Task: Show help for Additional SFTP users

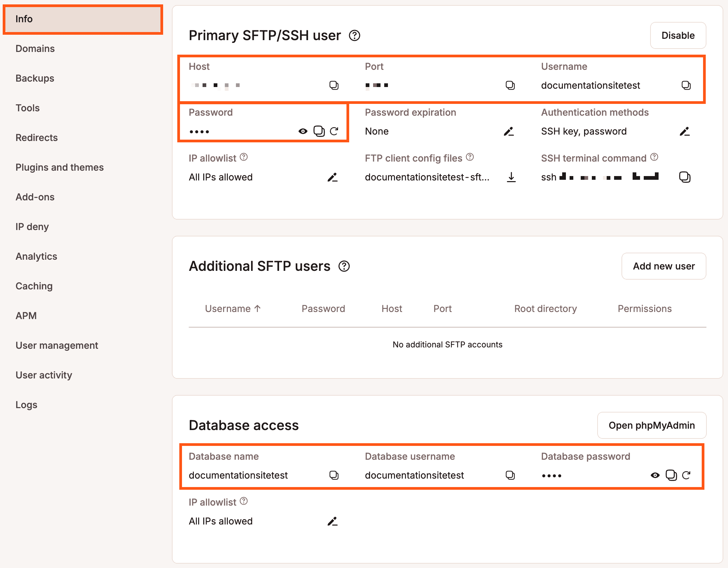Action: click(344, 266)
